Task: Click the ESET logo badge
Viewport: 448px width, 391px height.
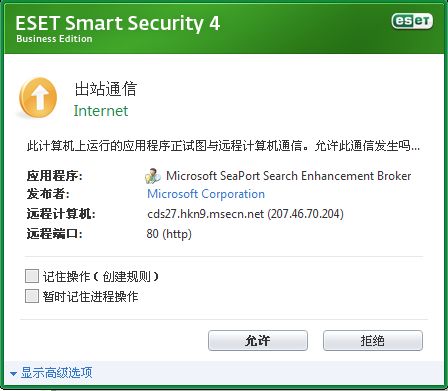Action: pyautogui.click(x=412, y=21)
